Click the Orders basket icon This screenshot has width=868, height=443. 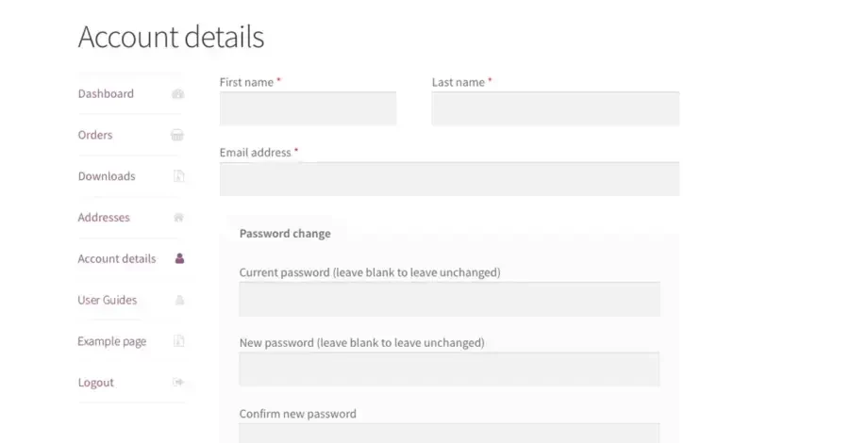177,135
